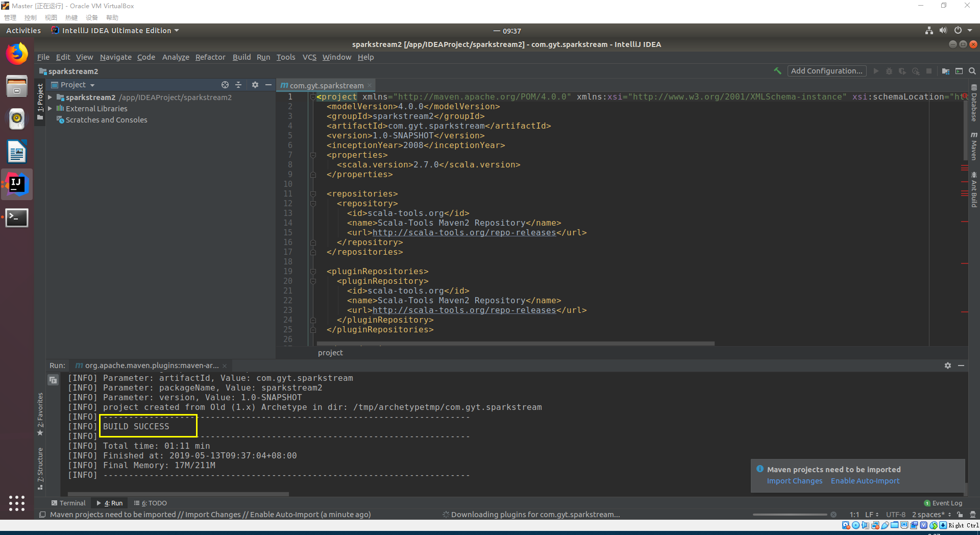Image resolution: width=980 pixels, height=535 pixels.
Task: Click the hector inspector icon in status bar
Action: click(x=973, y=515)
